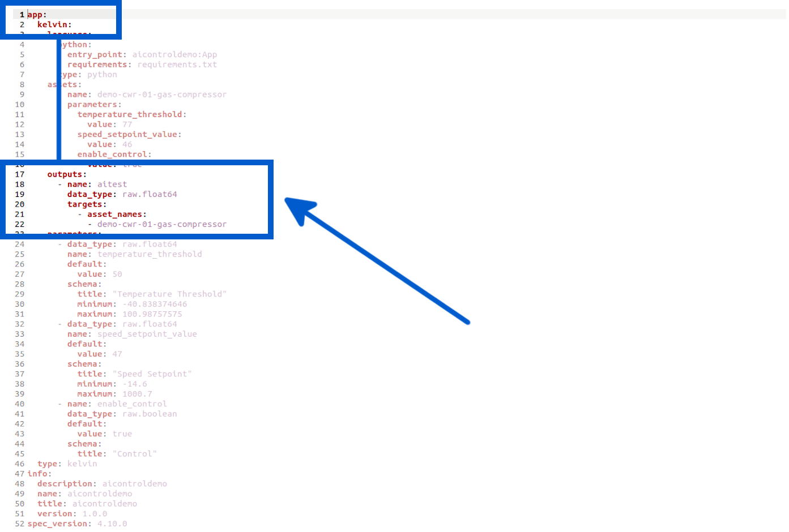Click line number 17 in the gutter
789x532 pixels.
click(20, 174)
